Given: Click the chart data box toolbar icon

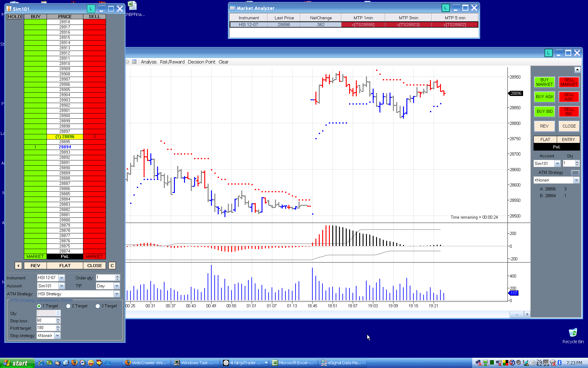Looking at the screenshot, I should pyautogui.click(x=134, y=62).
